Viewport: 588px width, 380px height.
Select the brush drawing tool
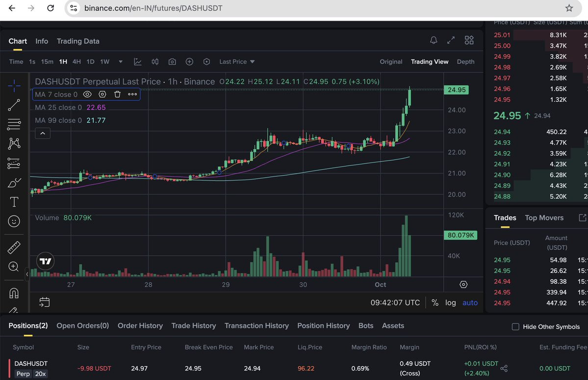pos(14,183)
